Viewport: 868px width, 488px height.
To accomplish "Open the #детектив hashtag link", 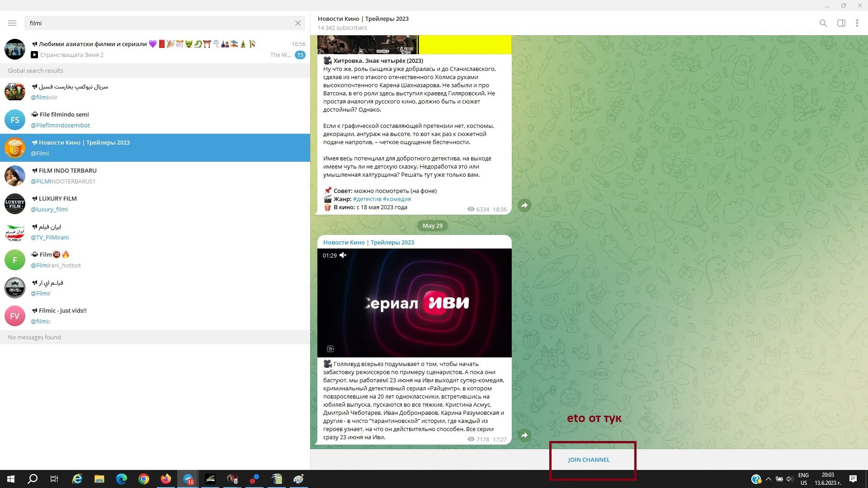I will (367, 199).
